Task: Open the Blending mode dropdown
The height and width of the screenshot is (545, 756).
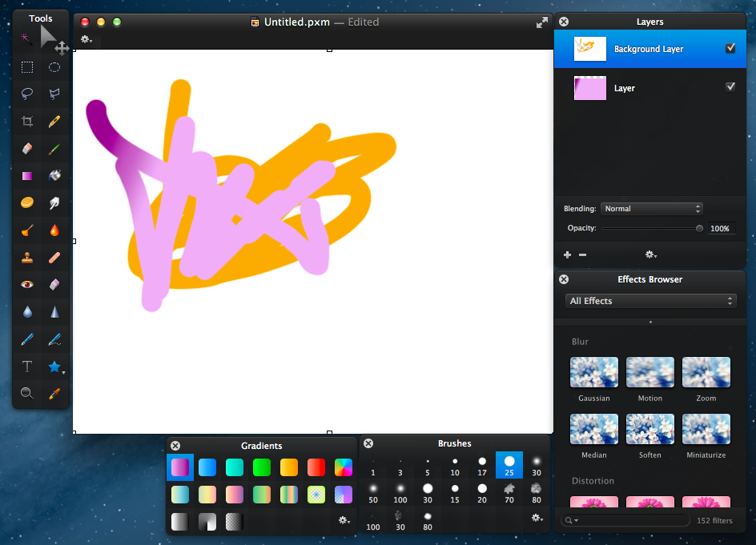Action: pyautogui.click(x=651, y=209)
